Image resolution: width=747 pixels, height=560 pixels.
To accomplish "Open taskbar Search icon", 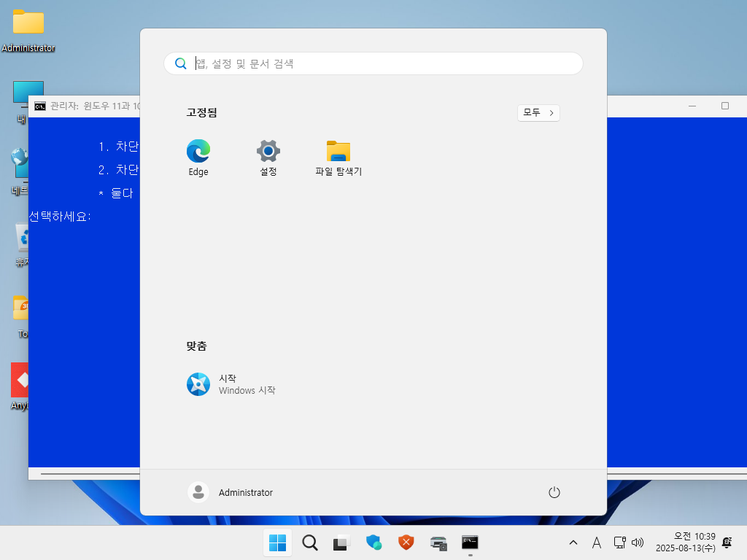I will tap(309, 542).
